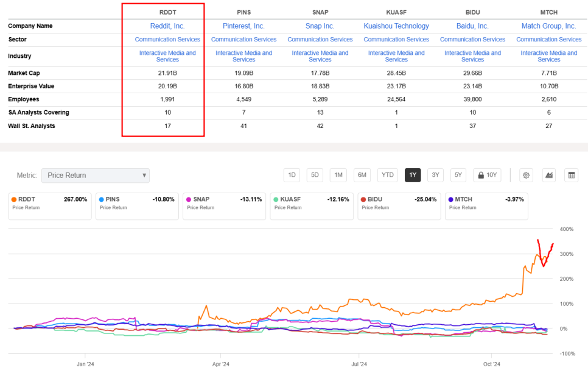Select the 1D time range
The width and height of the screenshot is (588, 373).
tap(292, 175)
